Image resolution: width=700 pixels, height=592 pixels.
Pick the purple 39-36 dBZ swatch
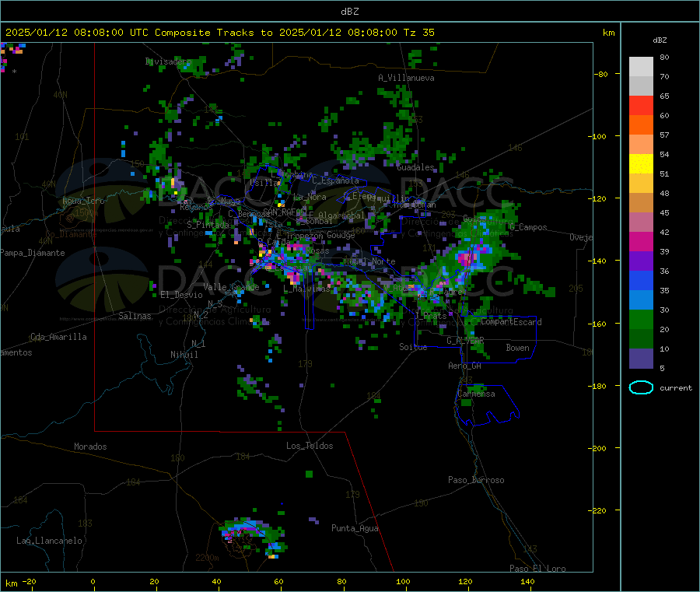coord(641,261)
